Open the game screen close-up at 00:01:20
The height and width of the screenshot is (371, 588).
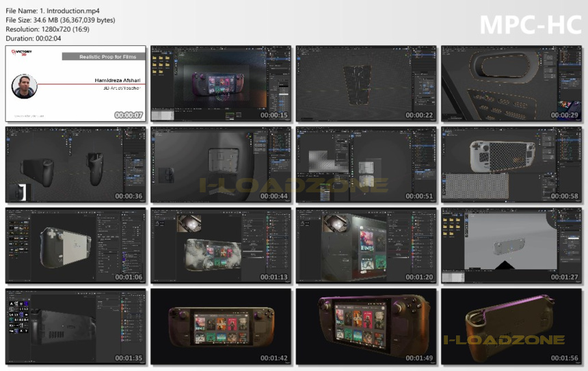[366, 246]
